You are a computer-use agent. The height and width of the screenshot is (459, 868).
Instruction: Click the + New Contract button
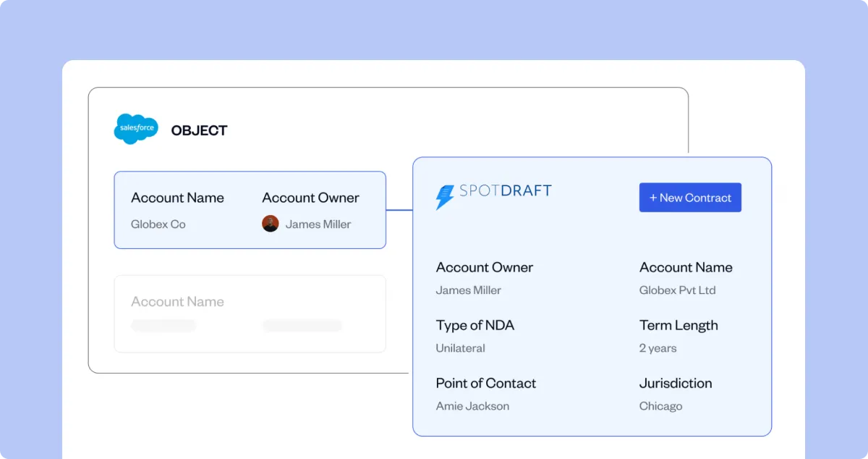coord(690,198)
